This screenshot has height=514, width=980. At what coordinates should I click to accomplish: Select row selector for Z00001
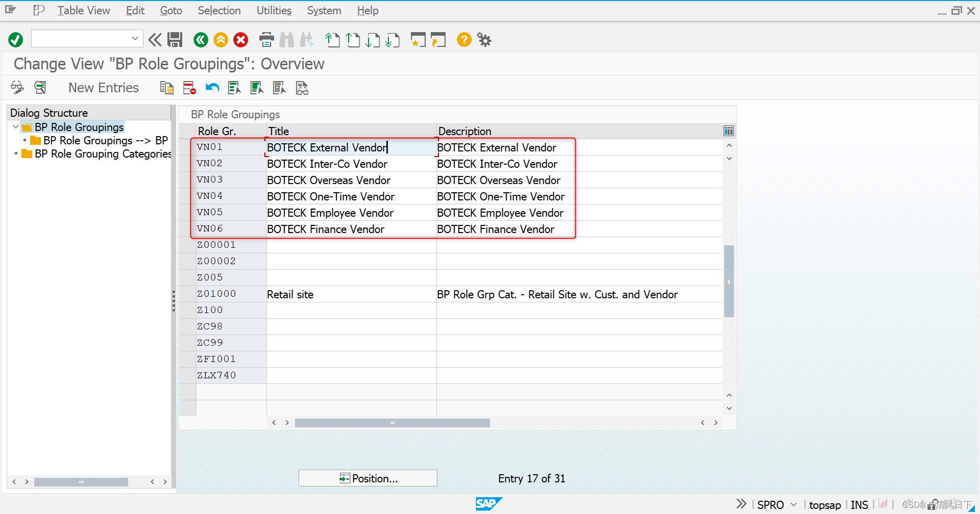187,245
